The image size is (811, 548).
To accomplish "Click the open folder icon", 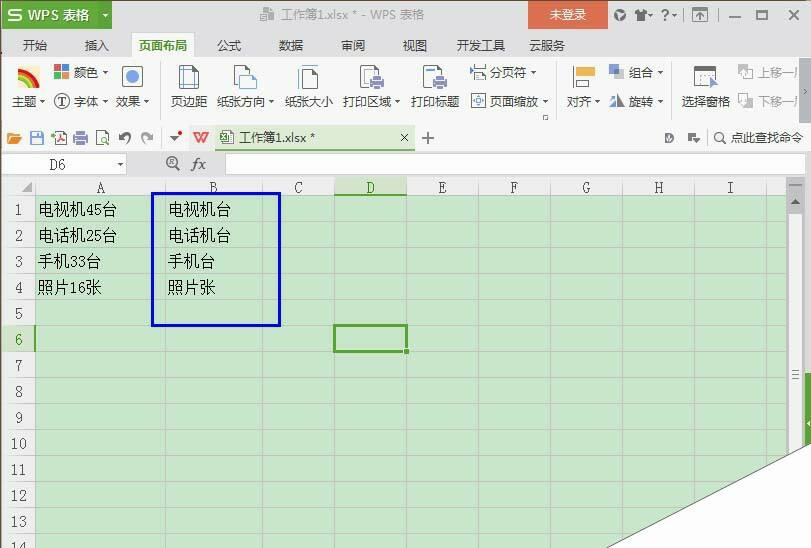I will click(x=14, y=138).
